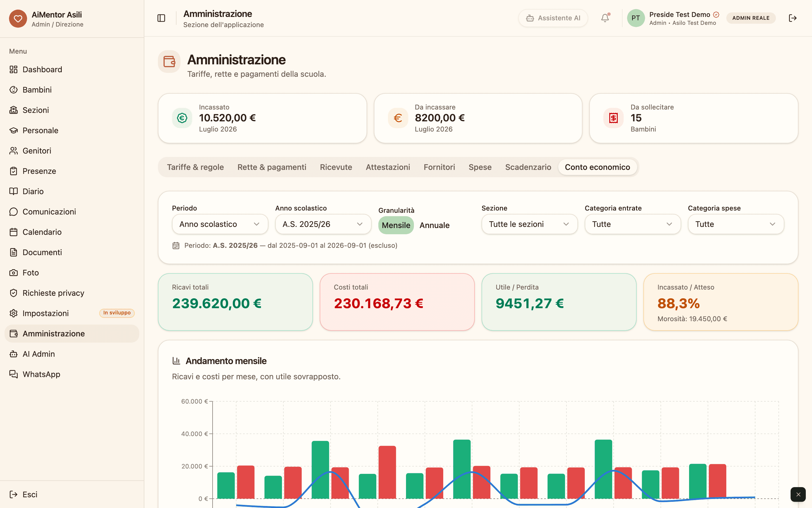
Task: Click the Utile / Perdita card
Action: [559, 302]
